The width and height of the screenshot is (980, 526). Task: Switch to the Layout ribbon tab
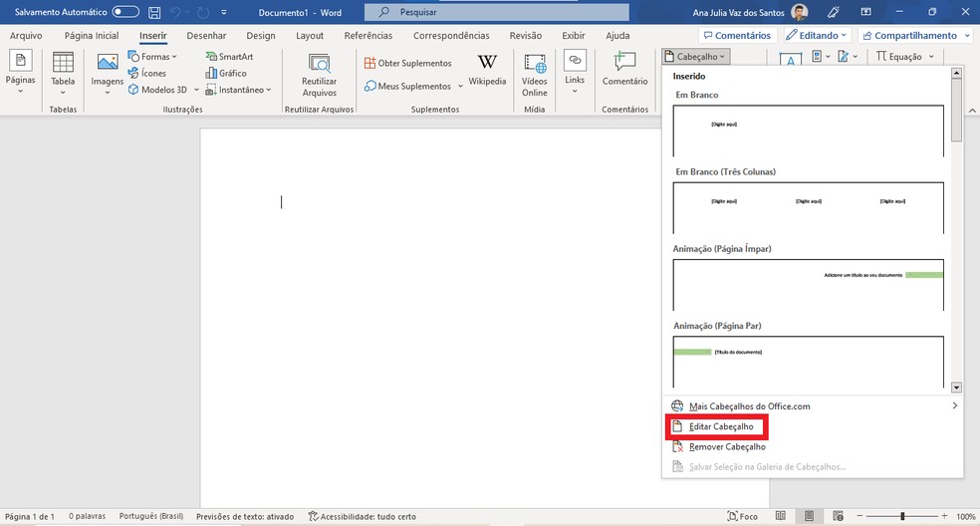310,35
